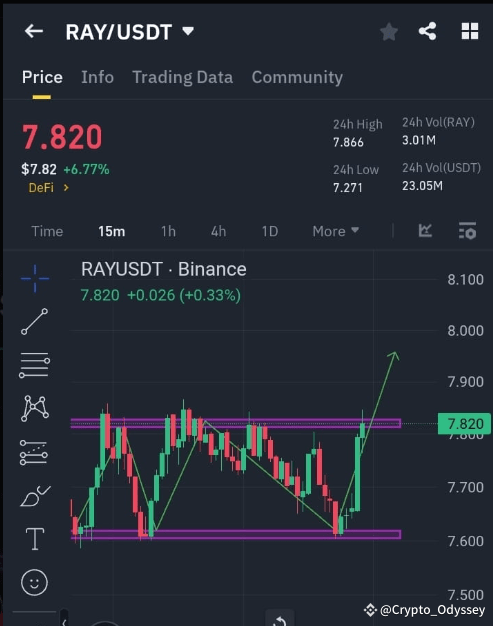
Task: Select the trend line drawing tool
Action: point(34,321)
